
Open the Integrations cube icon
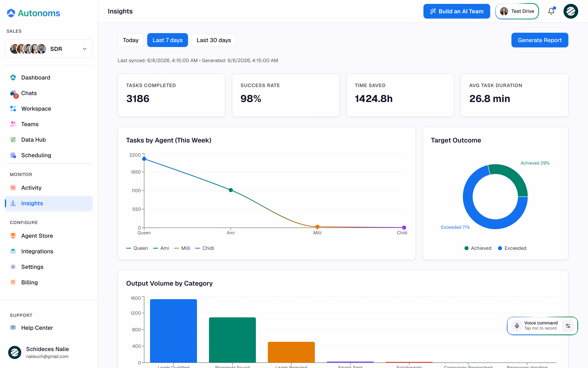click(x=13, y=251)
